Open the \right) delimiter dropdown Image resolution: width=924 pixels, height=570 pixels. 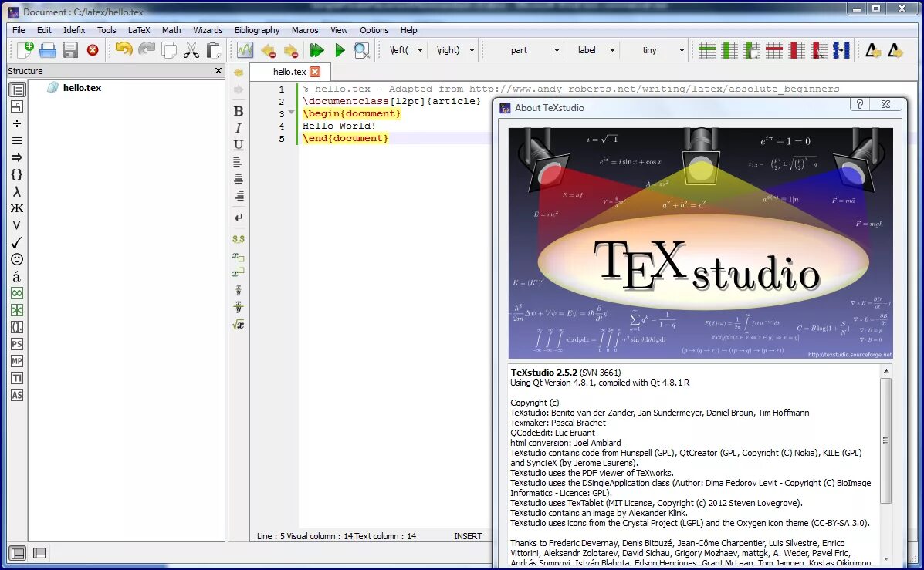point(472,50)
